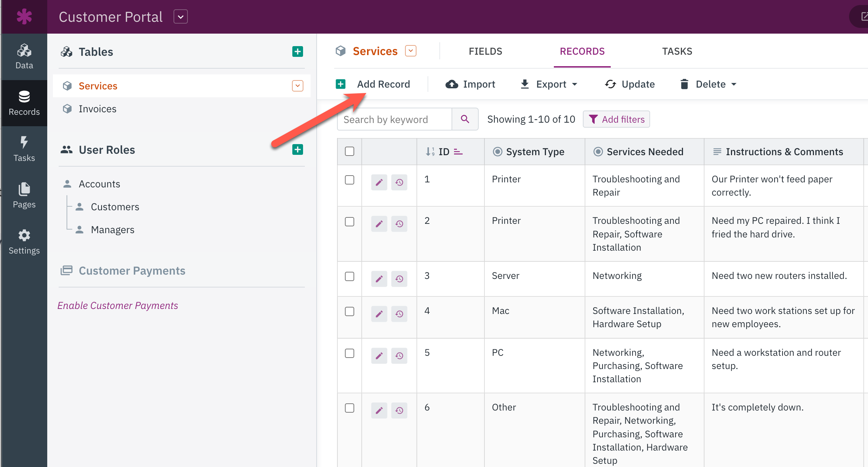
Task: View history of record 2
Action: point(399,224)
